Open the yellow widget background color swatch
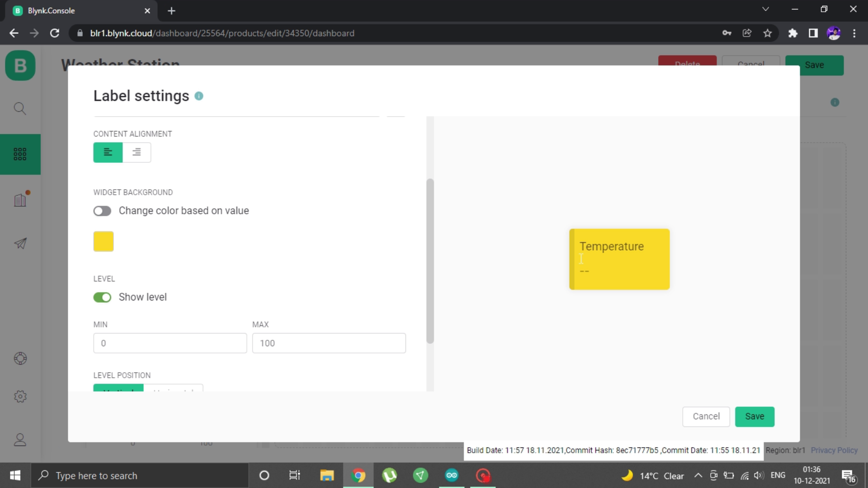 click(104, 241)
